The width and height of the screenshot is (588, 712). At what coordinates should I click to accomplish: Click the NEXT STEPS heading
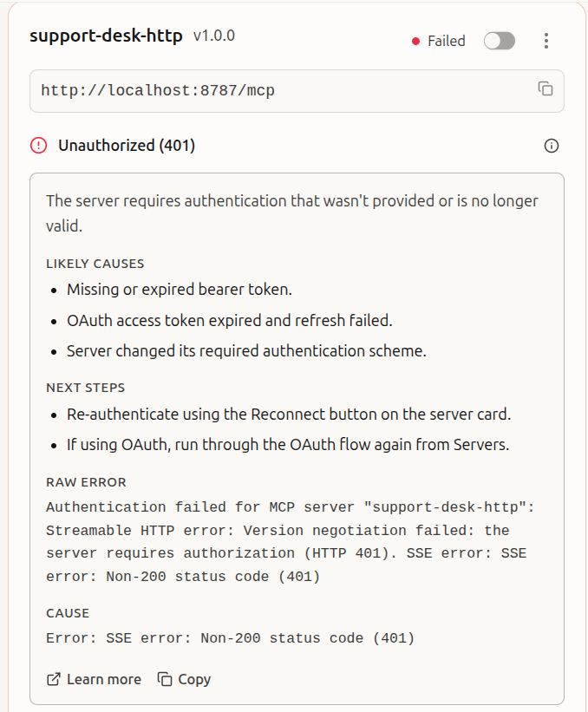tap(85, 388)
